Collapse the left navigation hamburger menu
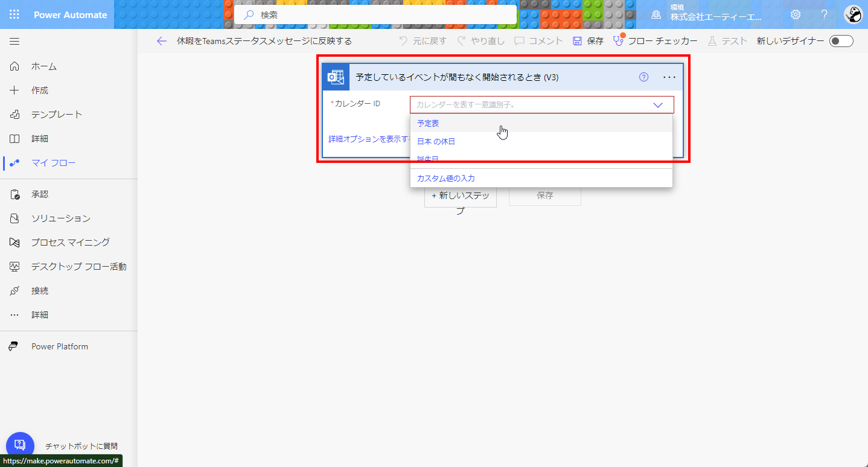The height and width of the screenshot is (467, 868). [14, 42]
